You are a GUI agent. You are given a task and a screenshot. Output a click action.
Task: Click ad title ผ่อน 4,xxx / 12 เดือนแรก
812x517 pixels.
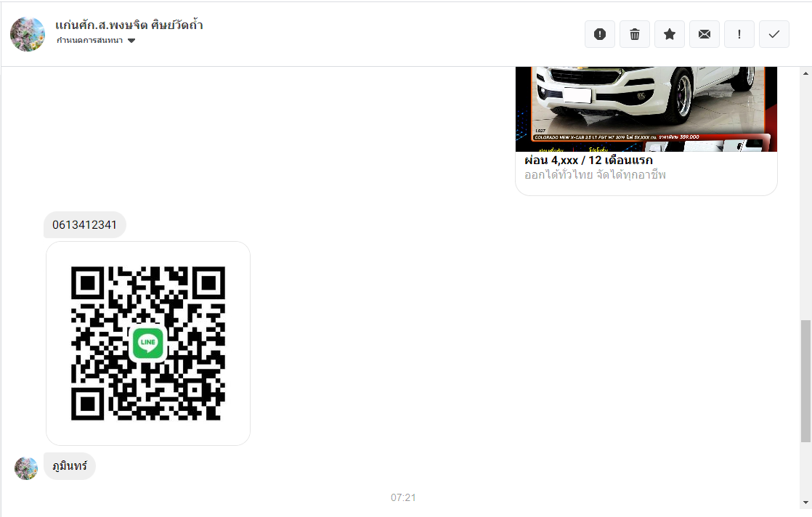588,160
